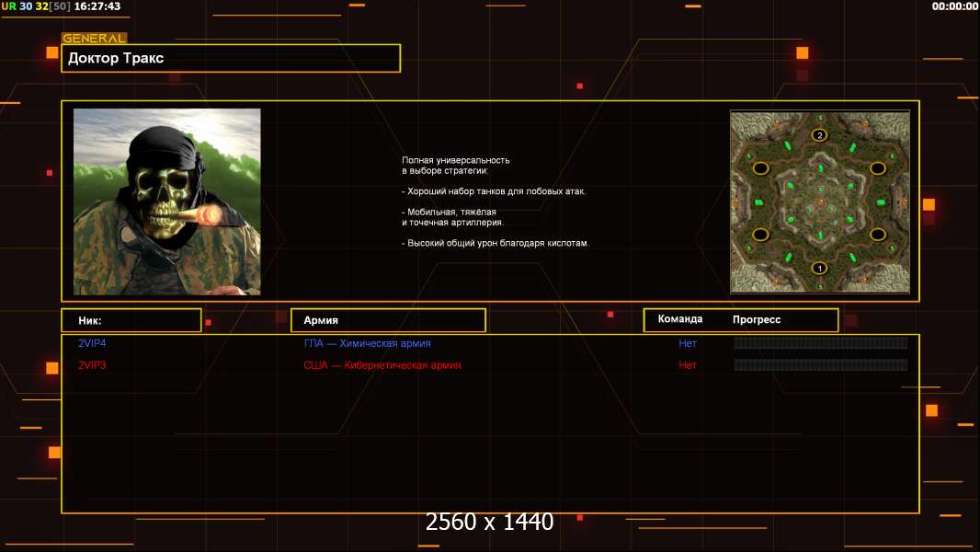The width and height of the screenshot is (980, 552).
Task: Click start position marker 2 on minimap
Action: [819, 135]
